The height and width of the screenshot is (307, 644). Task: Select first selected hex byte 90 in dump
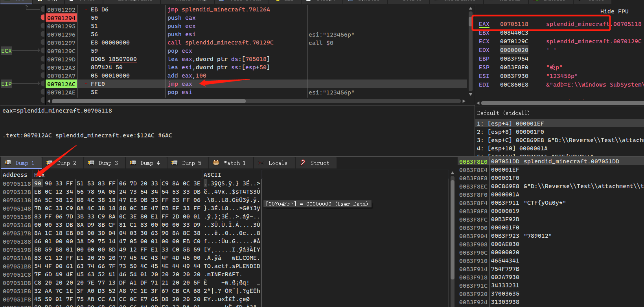click(x=38, y=183)
